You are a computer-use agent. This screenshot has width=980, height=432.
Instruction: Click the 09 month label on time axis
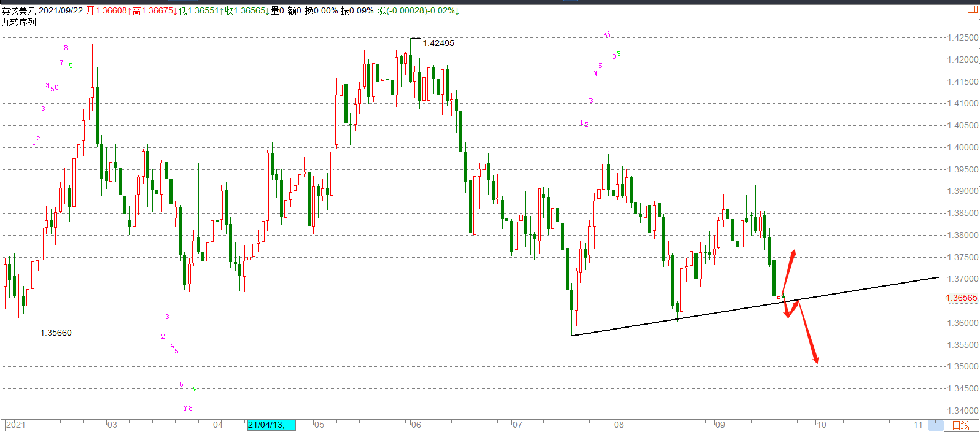tap(720, 425)
